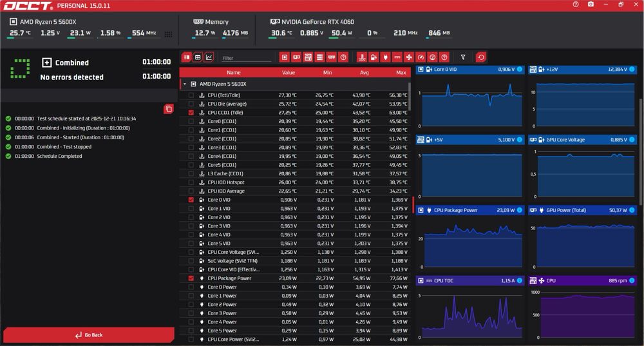Toggle clock speed gauge filter icon
Image resolution: width=644 pixels, height=346 pixels.
pyautogui.click(x=421, y=57)
